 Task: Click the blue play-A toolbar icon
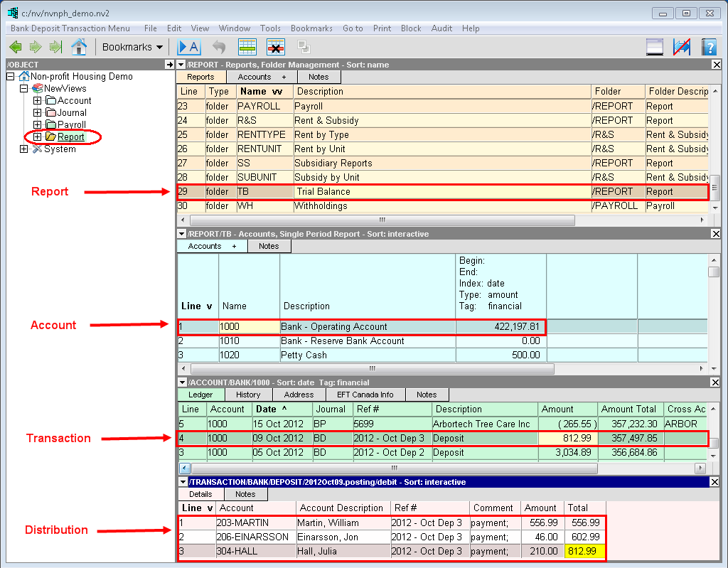[188, 47]
